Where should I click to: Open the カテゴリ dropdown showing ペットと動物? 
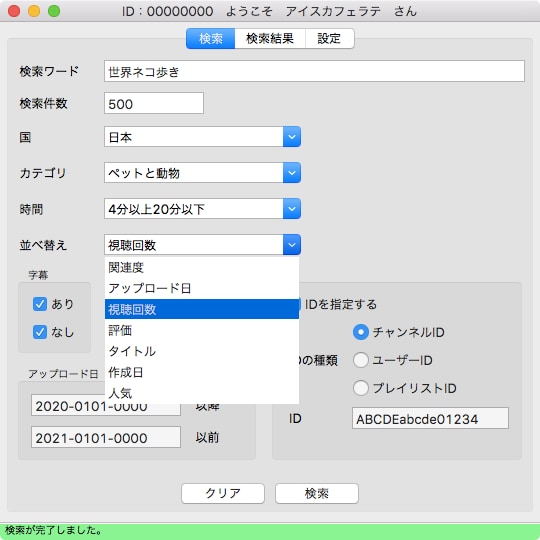point(202,173)
